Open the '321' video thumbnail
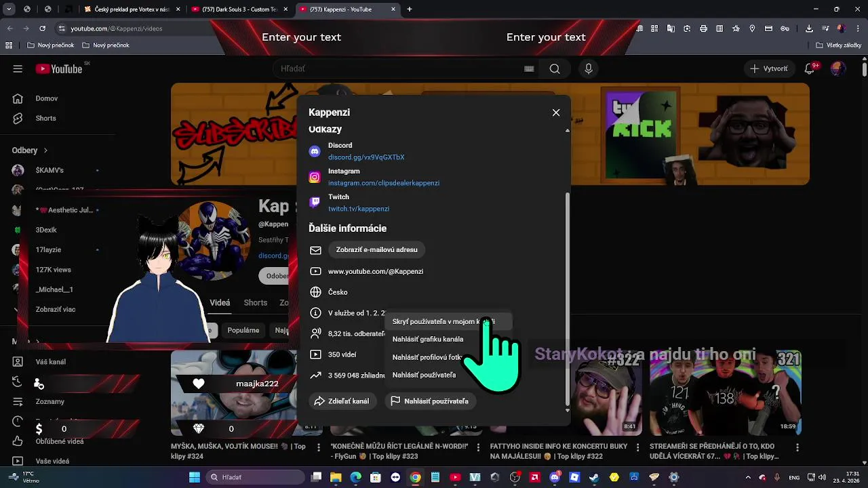 click(x=725, y=392)
